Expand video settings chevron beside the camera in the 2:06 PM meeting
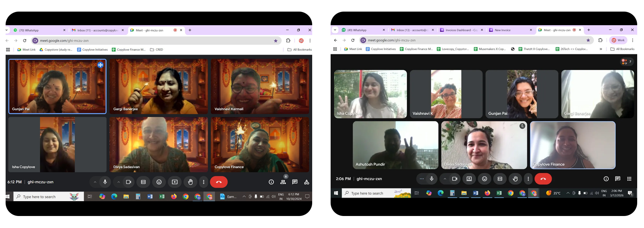This screenshot has width=644, height=228. click(445, 179)
